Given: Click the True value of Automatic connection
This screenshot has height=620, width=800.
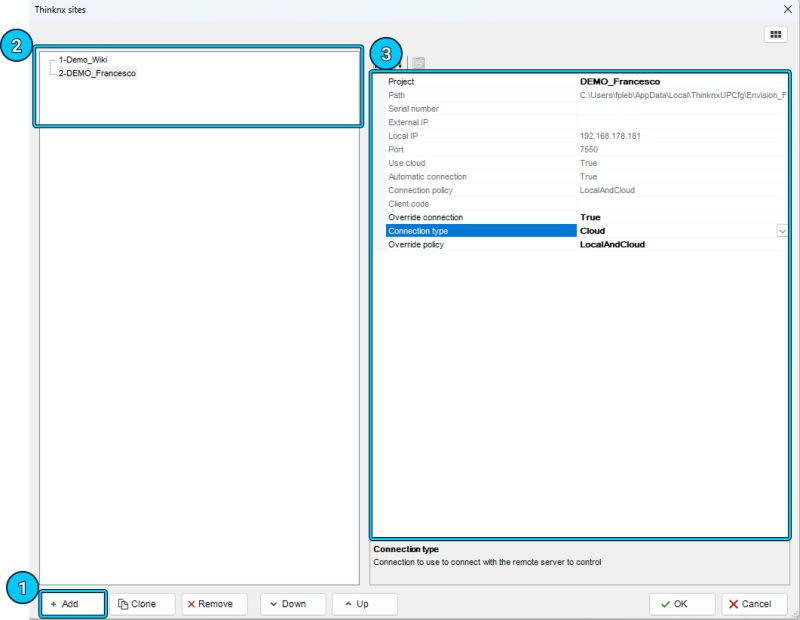Looking at the screenshot, I should [x=588, y=177].
